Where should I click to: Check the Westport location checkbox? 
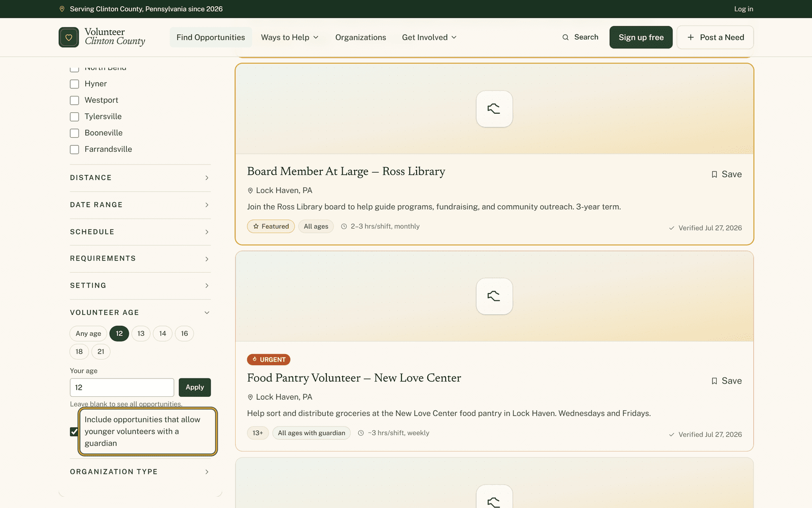click(x=75, y=101)
